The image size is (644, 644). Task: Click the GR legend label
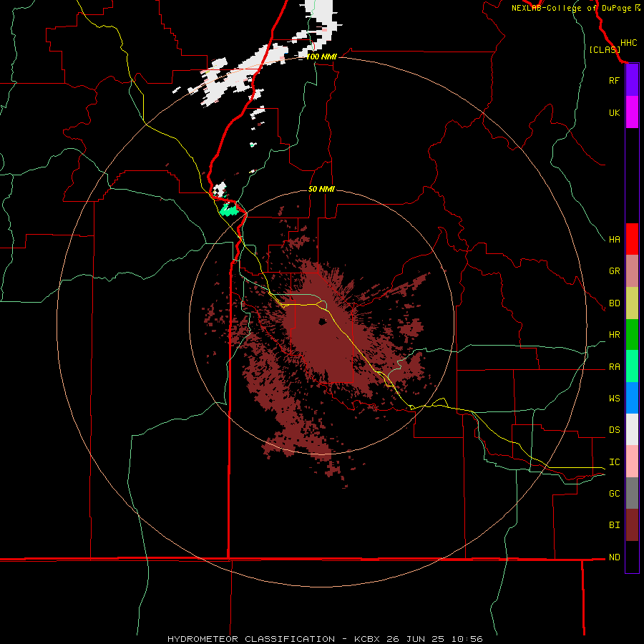[x=614, y=271]
